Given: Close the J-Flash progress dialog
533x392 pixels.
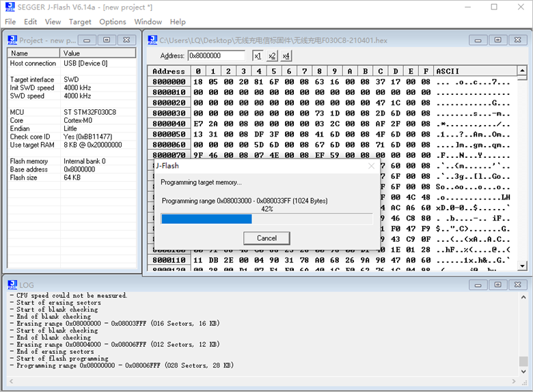Looking at the screenshot, I should (372, 166).
